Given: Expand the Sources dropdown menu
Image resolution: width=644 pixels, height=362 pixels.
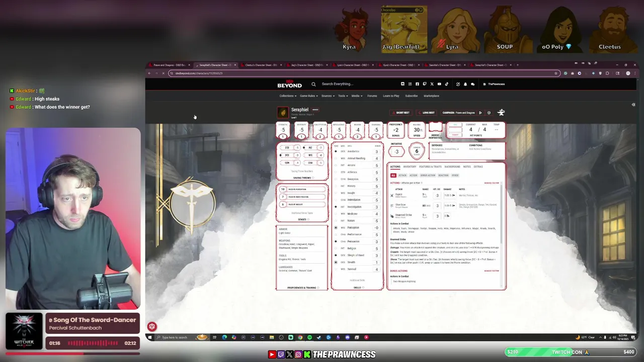Looking at the screenshot, I should point(328,96).
